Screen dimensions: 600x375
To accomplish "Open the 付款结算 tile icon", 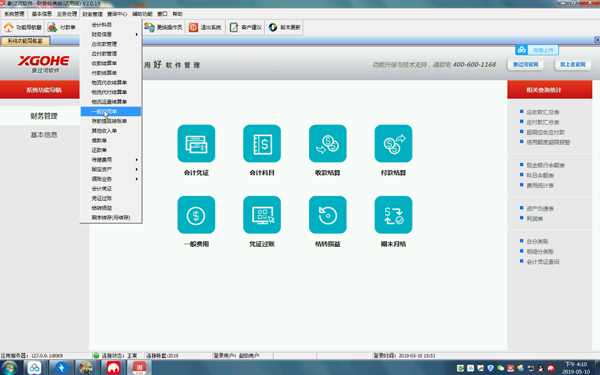I will (393, 143).
